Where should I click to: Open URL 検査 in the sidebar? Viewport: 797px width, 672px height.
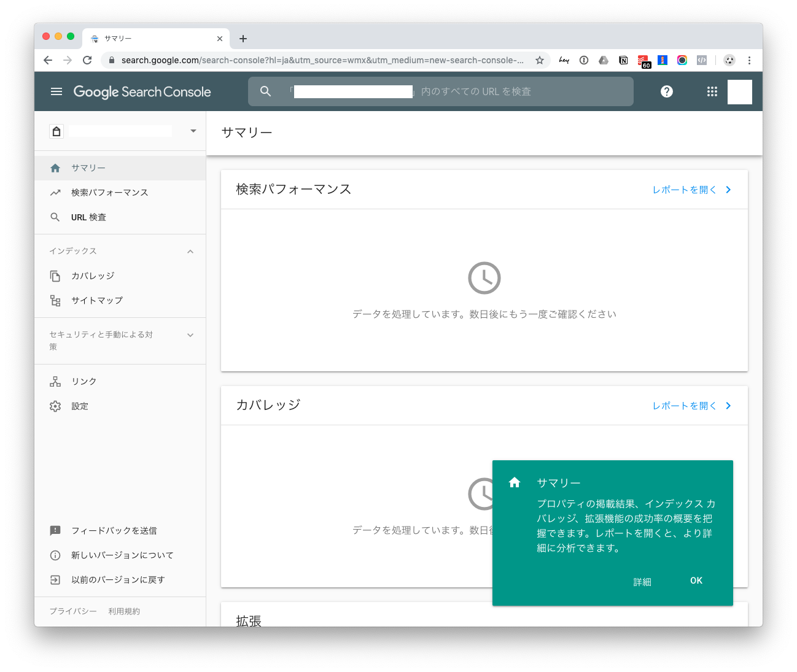pos(120,217)
